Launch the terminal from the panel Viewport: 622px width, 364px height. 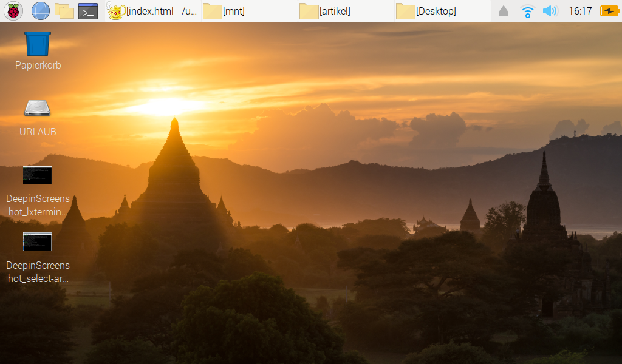point(88,10)
